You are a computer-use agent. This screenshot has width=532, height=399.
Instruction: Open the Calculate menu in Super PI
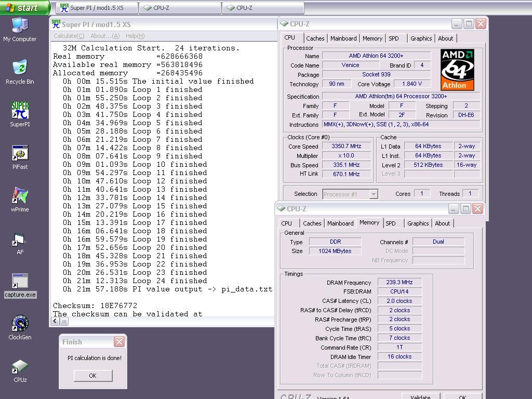(69, 36)
